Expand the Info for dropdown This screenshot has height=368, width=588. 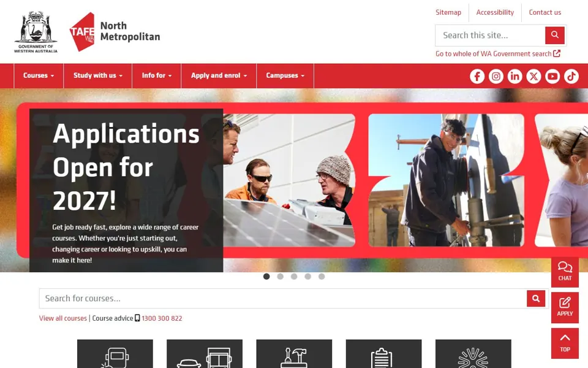(x=157, y=75)
